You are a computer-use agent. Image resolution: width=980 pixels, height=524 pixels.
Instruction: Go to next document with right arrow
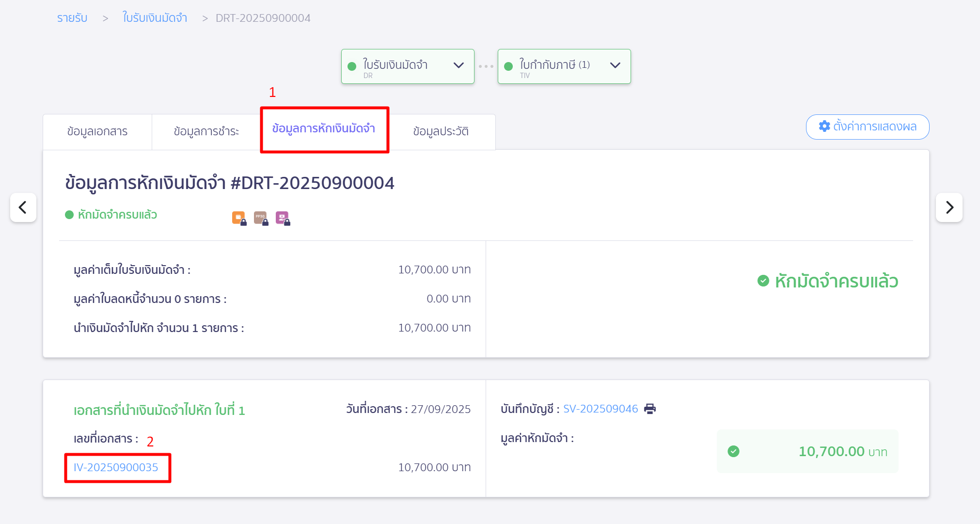[948, 207]
